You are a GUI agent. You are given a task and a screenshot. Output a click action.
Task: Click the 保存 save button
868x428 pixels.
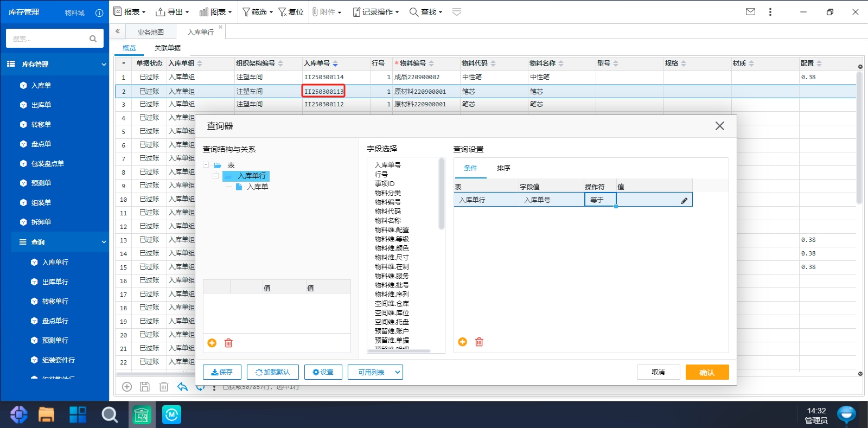[x=222, y=372]
